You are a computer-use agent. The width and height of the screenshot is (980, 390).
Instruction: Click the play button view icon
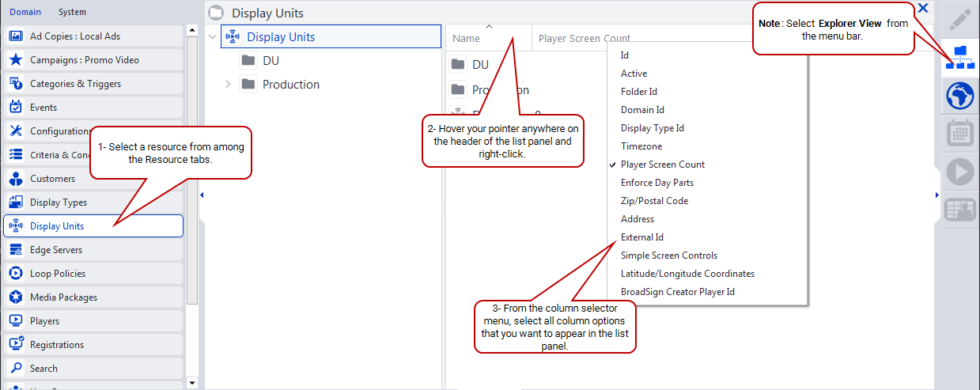tap(959, 172)
